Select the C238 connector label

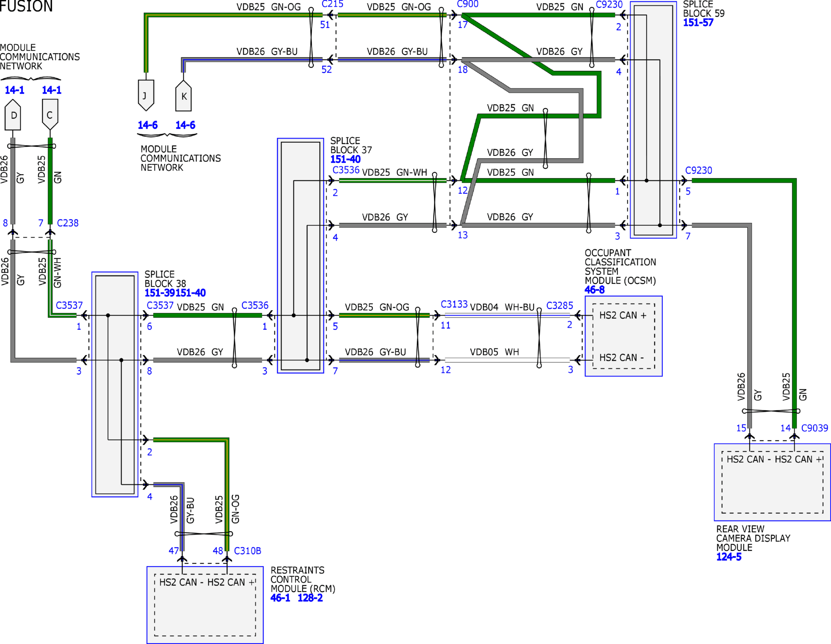point(67,223)
